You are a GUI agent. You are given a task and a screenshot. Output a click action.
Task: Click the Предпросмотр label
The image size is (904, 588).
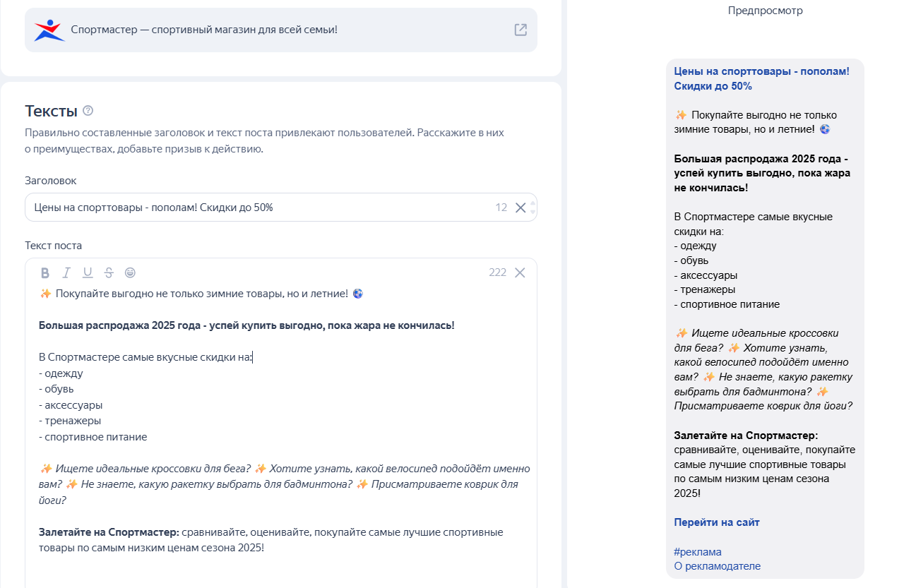click(765, 11)
